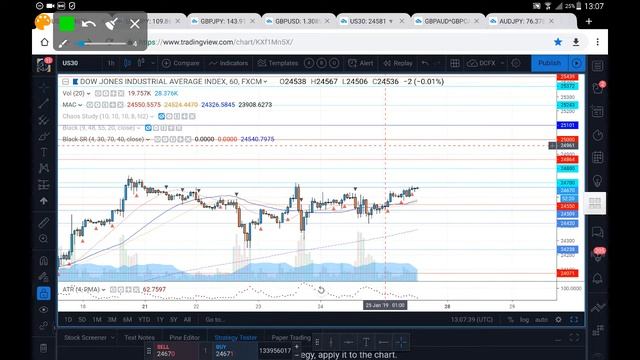Enable magnet mode in left toolbar
The image size is (640, 360).
(x=43, y=260)
